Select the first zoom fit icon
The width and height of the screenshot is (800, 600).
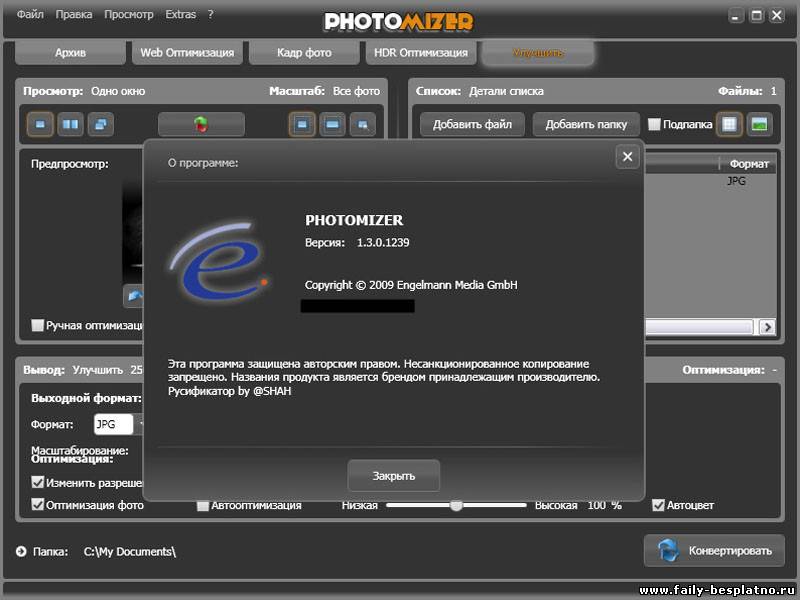tap(302, 124)
